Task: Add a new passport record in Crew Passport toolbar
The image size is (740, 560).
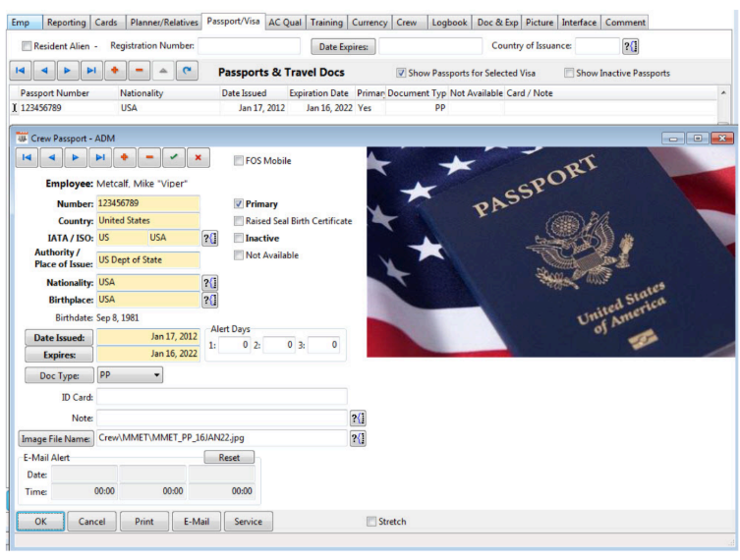Action: [x=122, y=158]
